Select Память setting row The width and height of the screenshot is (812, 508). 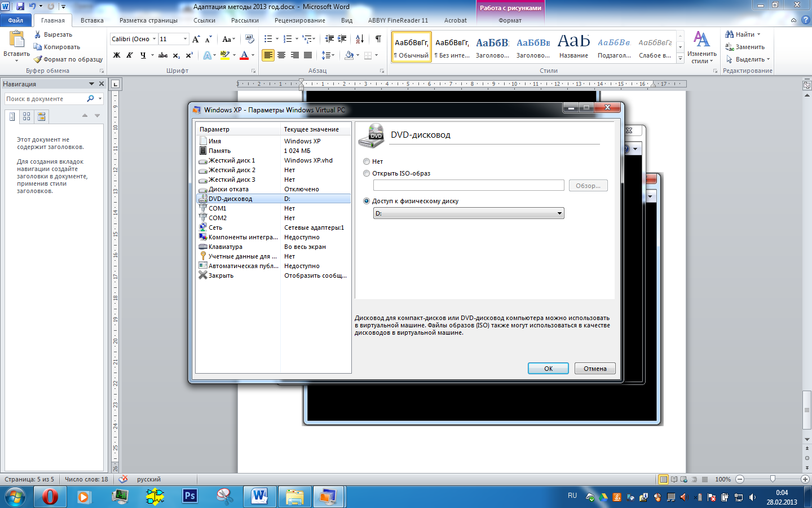point(273,151)
